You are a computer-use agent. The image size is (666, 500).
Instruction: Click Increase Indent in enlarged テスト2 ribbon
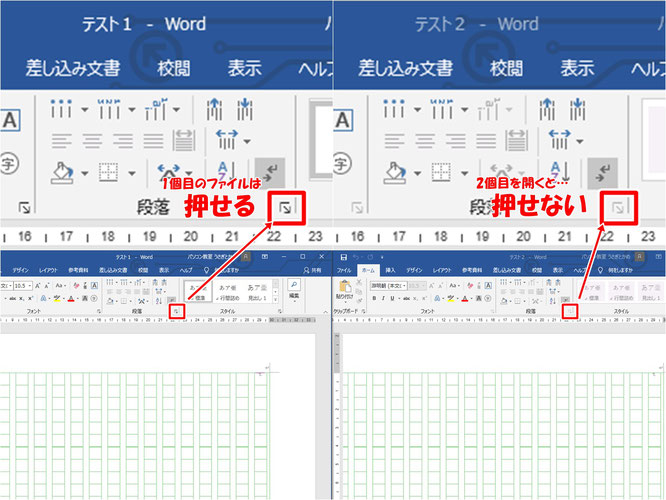578,109
